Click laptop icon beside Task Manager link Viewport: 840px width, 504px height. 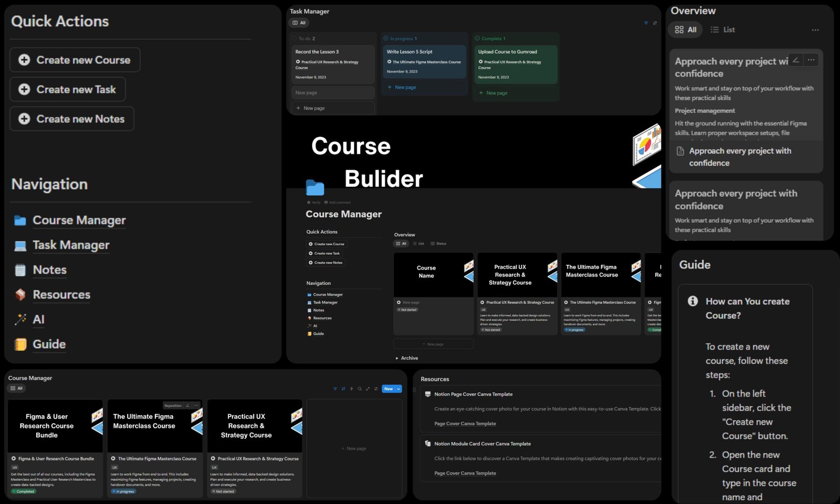click(x=20, y=245)
